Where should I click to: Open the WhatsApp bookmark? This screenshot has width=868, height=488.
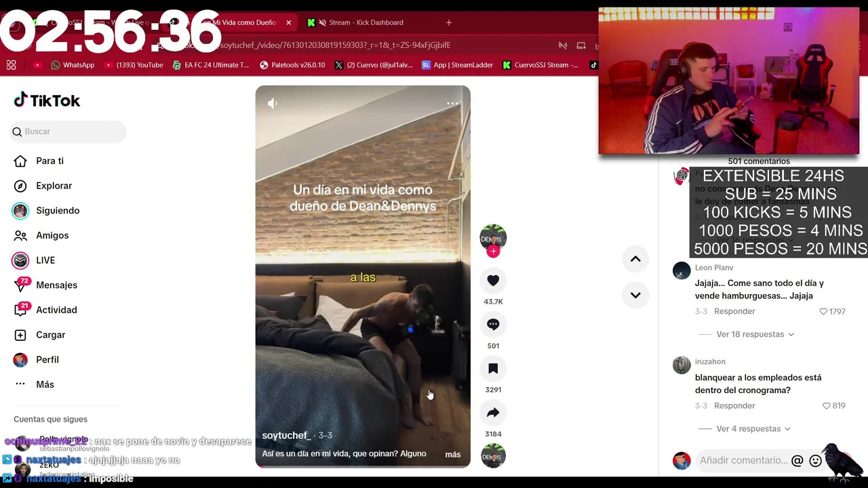pyautogui.click(x=73, y=65)
